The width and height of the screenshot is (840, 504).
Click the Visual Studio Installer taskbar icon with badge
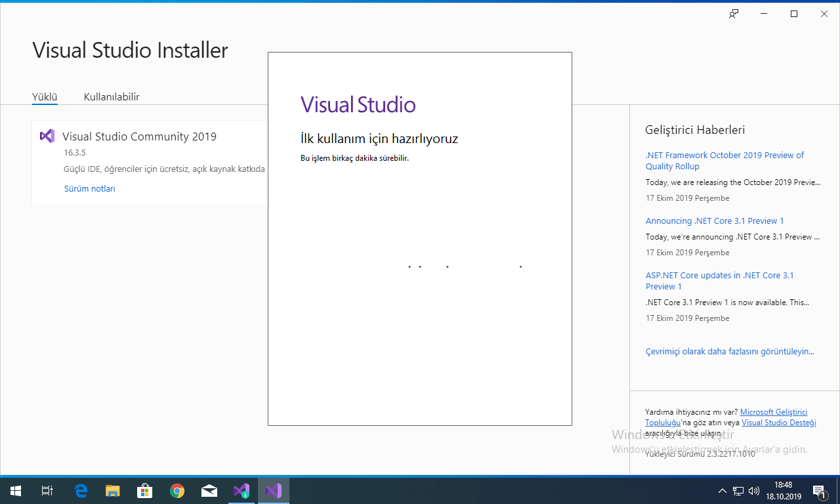[241, 491]
